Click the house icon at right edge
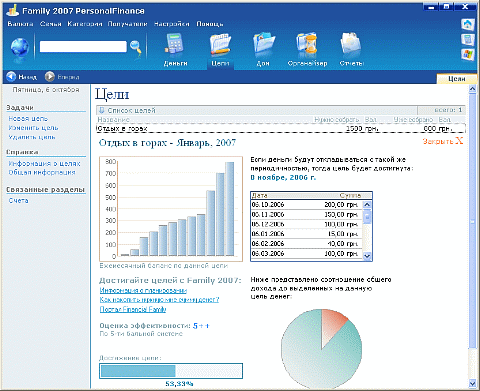This screenshot has height=391, width=480. coord(468,24)
